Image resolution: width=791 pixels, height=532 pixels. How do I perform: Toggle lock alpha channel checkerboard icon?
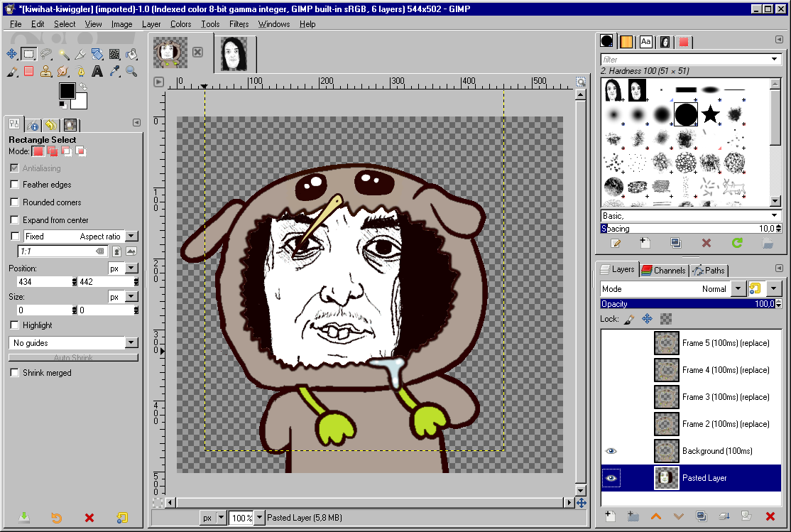point(666,319)
